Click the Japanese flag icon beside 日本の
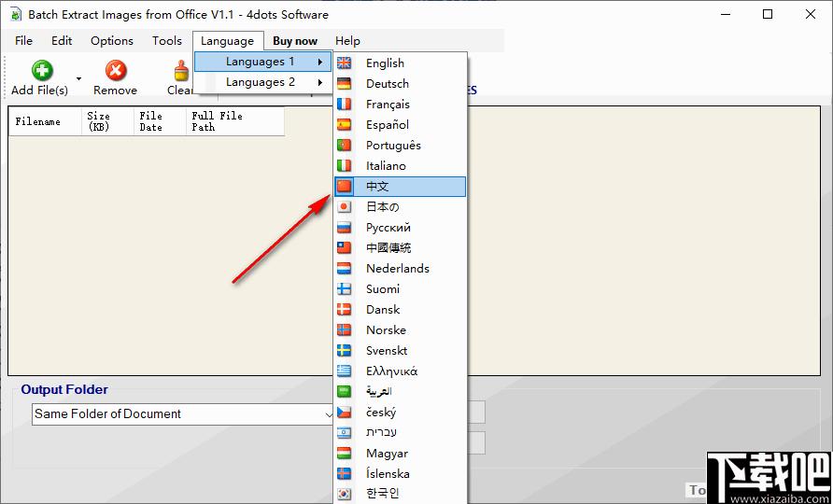 click(x=345, y=206)
